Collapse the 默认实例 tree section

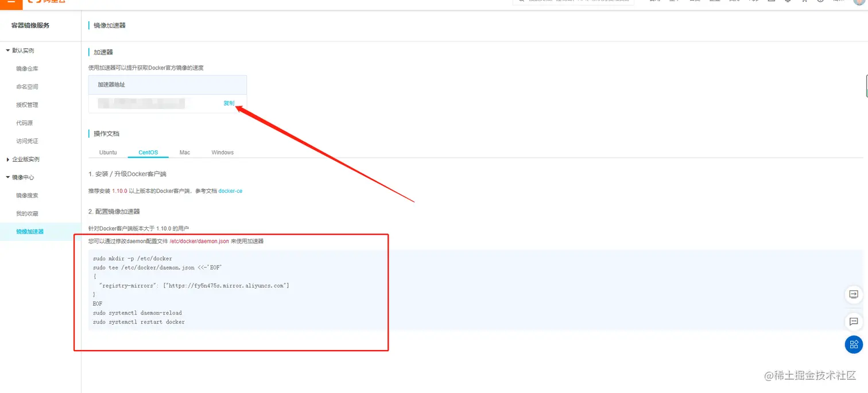click(x=20, y=50)
